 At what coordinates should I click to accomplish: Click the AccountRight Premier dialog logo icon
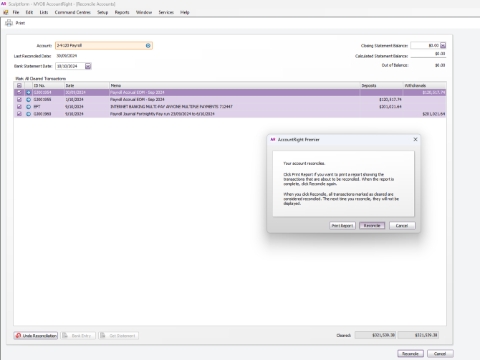(x=273, y=140)
